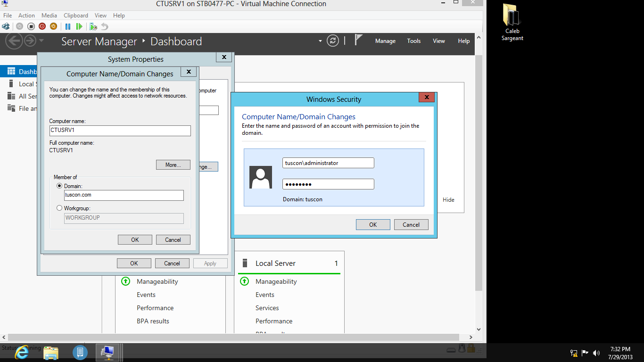Go forward in Server Manager navigation

click(x=30, y=41)
